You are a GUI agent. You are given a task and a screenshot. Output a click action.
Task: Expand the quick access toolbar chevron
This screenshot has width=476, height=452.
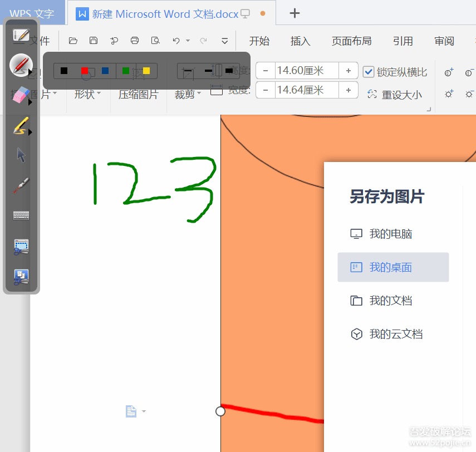pyautogui.click(x=224, y=41)
